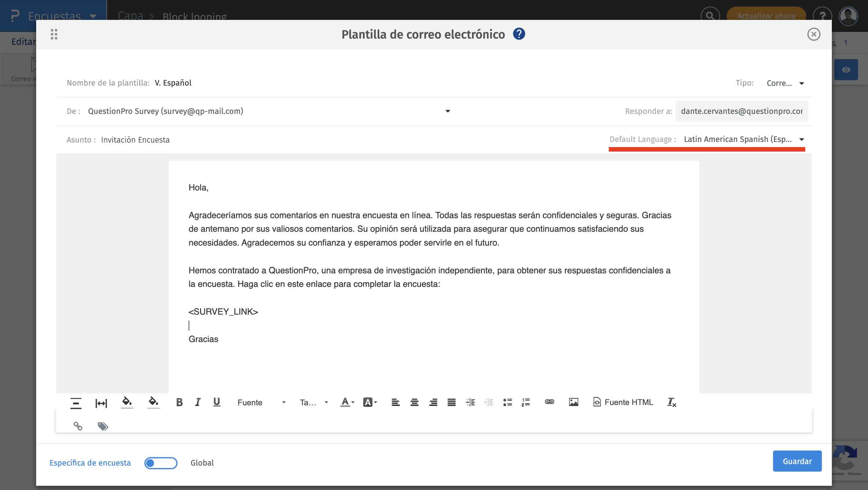Insert a bulleted list
This screenshot has height=490, width=868.
tap(507, 402)
